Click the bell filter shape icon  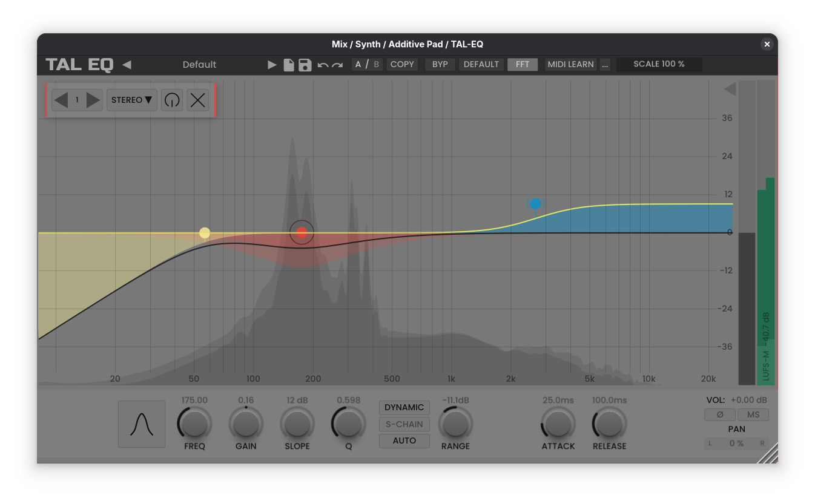point(142,424)
